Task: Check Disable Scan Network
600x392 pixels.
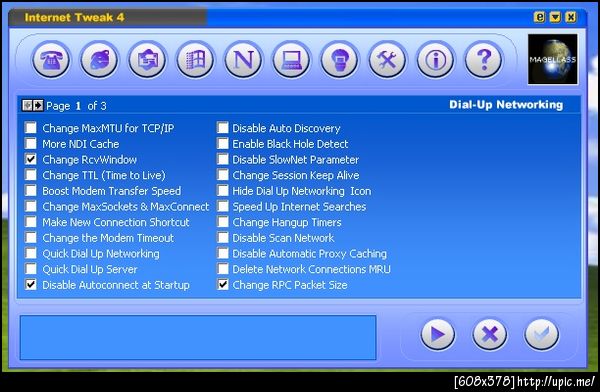Action: [x=223, y=237]
